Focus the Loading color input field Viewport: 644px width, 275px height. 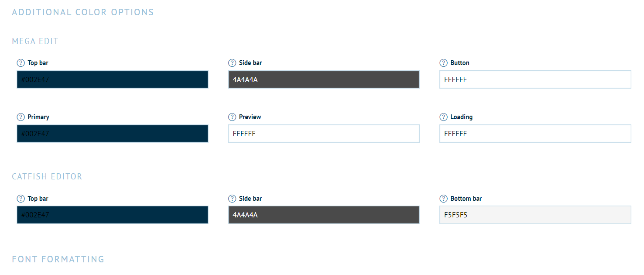[535, 134]
